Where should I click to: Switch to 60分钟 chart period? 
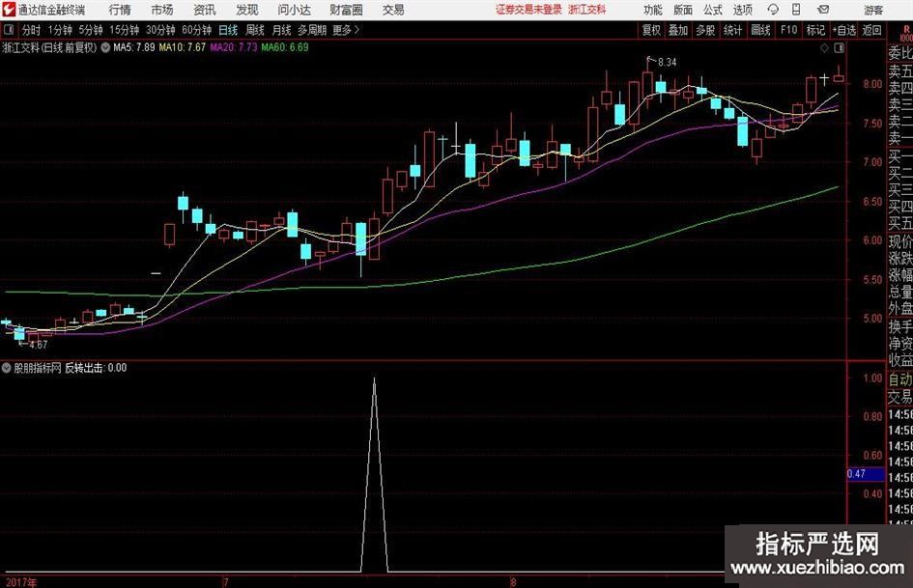click(x=196, y=30)
